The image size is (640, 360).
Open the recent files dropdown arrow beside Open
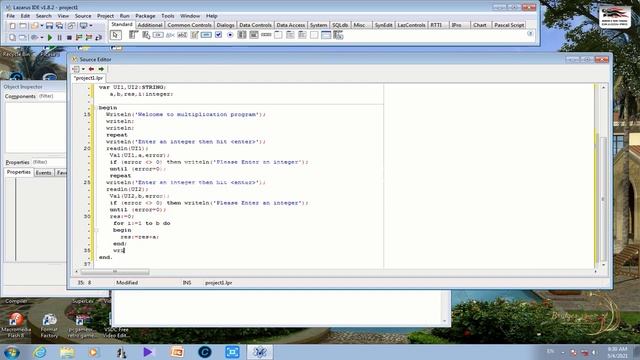pos(42,26)
